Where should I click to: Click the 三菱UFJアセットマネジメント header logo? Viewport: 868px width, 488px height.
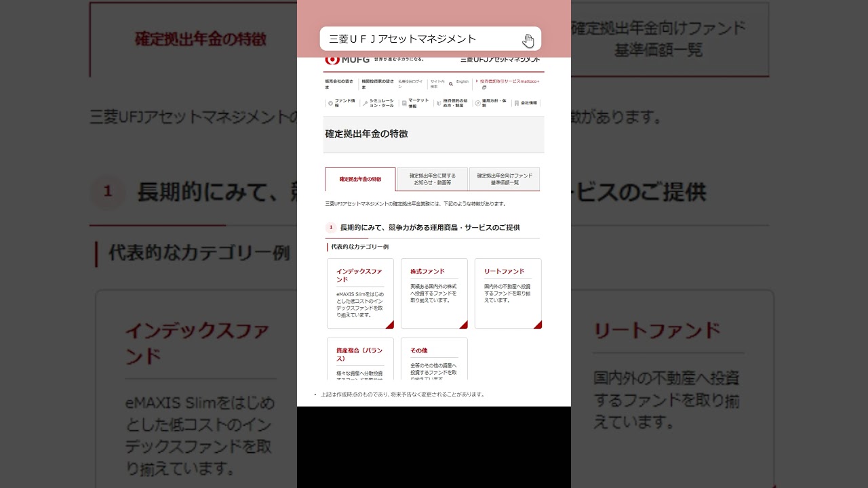click(500, 60)
